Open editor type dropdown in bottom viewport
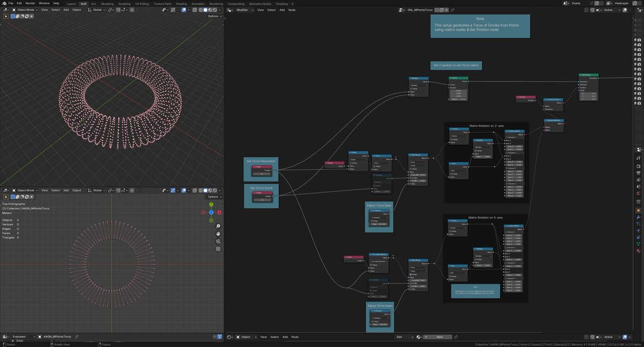Viewport: 644px width, 347px height. [6, 190]
